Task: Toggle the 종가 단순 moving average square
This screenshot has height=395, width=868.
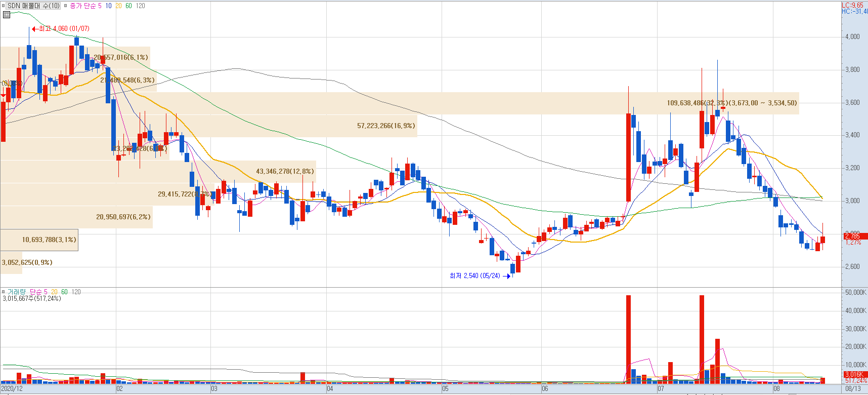Action: click(x=65, y=6)
